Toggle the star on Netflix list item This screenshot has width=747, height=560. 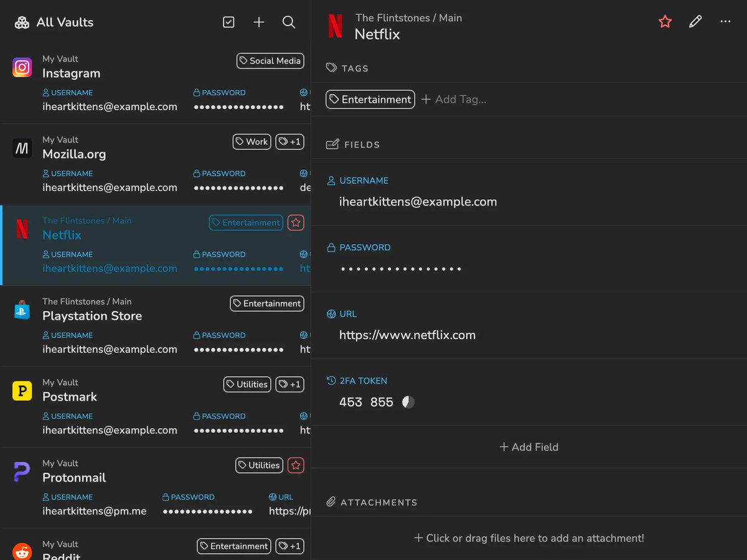pos(296,223)
